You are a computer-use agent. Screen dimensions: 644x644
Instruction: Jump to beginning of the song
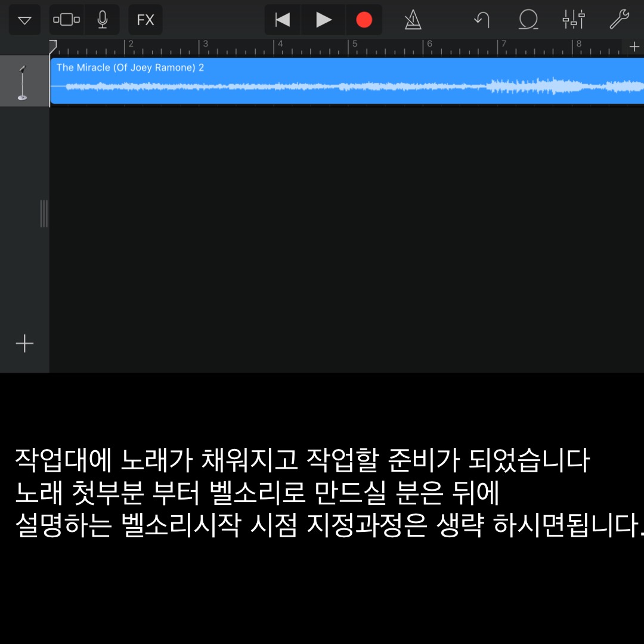point(283,20)
